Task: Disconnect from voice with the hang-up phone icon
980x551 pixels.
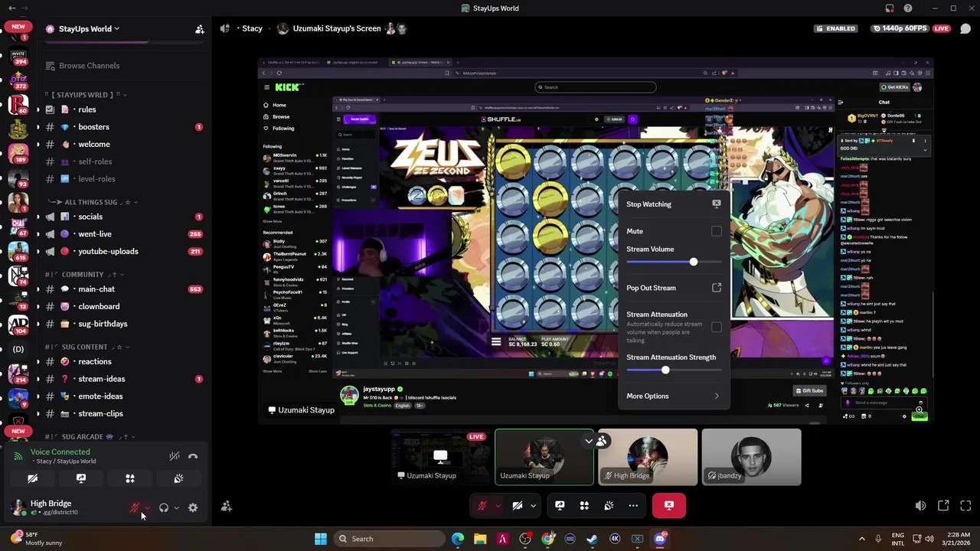Action: tap(193, 456)
